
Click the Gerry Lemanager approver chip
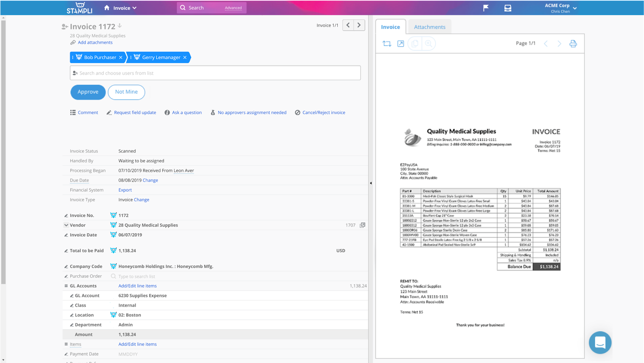159,58
